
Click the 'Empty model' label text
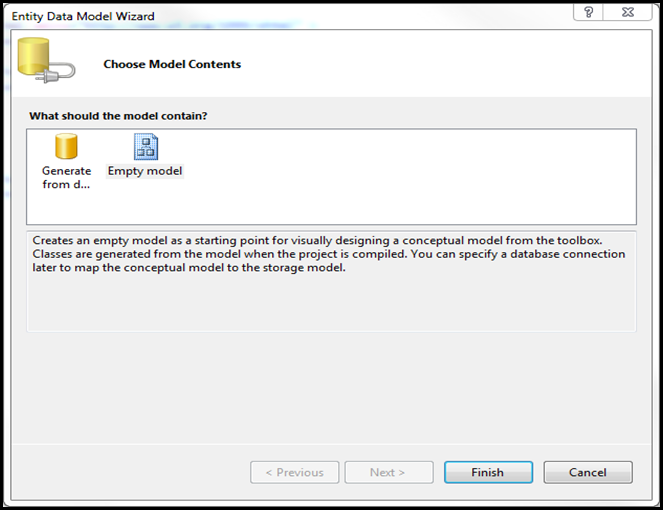145,171
